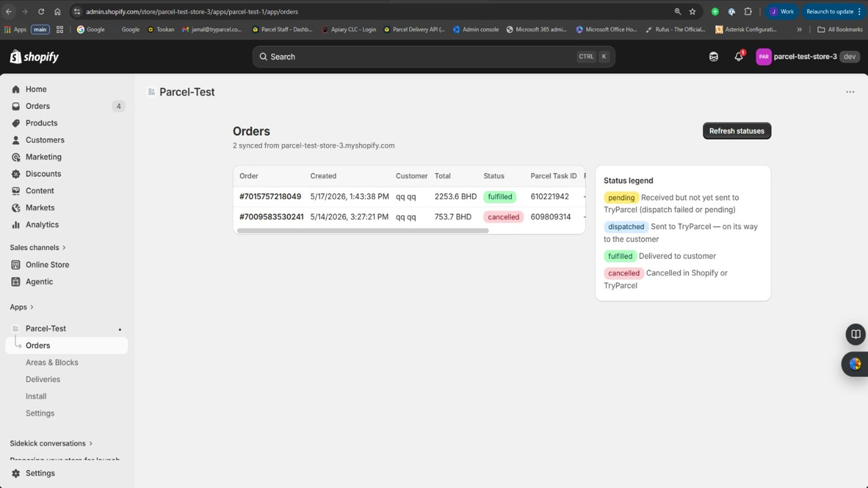Click the floating book icon button
Screen dimensions: 868x488
point(856,334)
